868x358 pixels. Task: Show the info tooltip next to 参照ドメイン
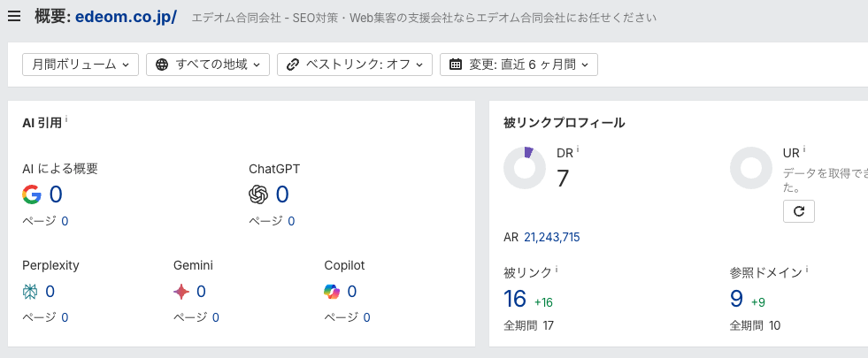point(807,269)
